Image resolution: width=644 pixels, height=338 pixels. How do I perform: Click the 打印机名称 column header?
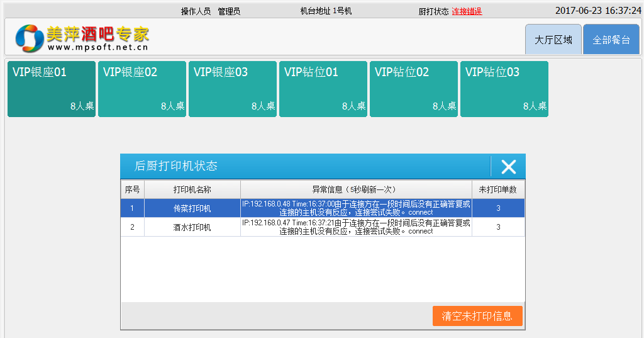tap(192, 189)
